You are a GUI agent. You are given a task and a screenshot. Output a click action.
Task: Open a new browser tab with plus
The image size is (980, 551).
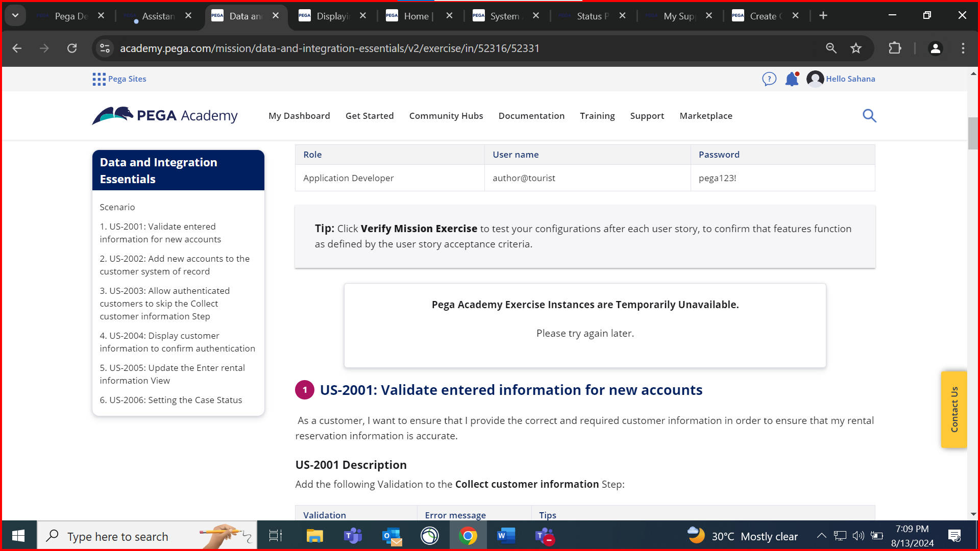(x=823, y=16)
